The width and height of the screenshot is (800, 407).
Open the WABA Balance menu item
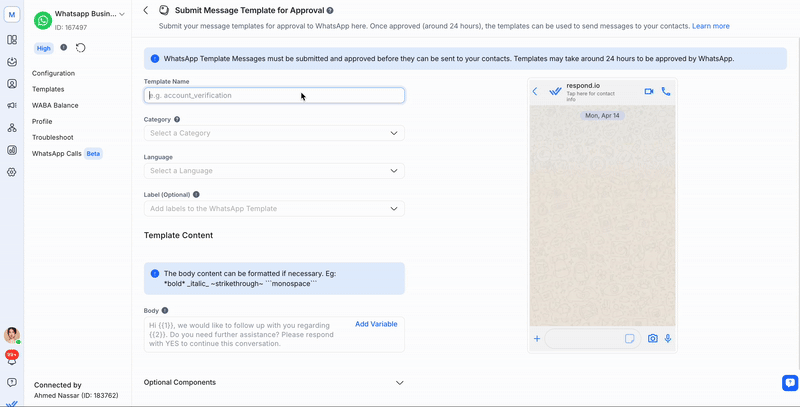(x=55, y=105)
